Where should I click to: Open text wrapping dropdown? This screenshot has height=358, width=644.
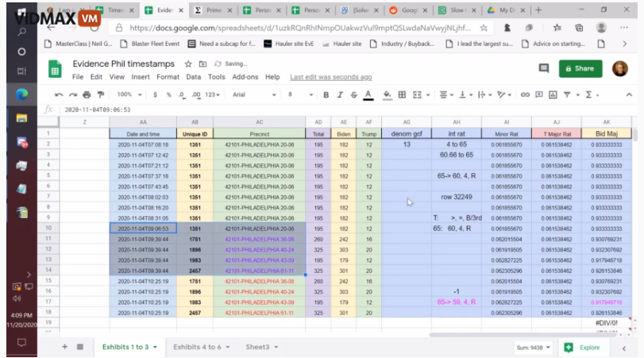click(x=484, y=94)
